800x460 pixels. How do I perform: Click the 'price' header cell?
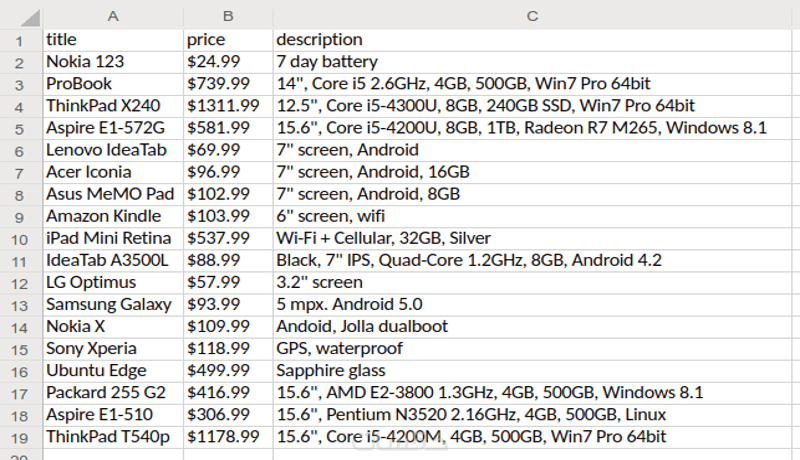228,40
